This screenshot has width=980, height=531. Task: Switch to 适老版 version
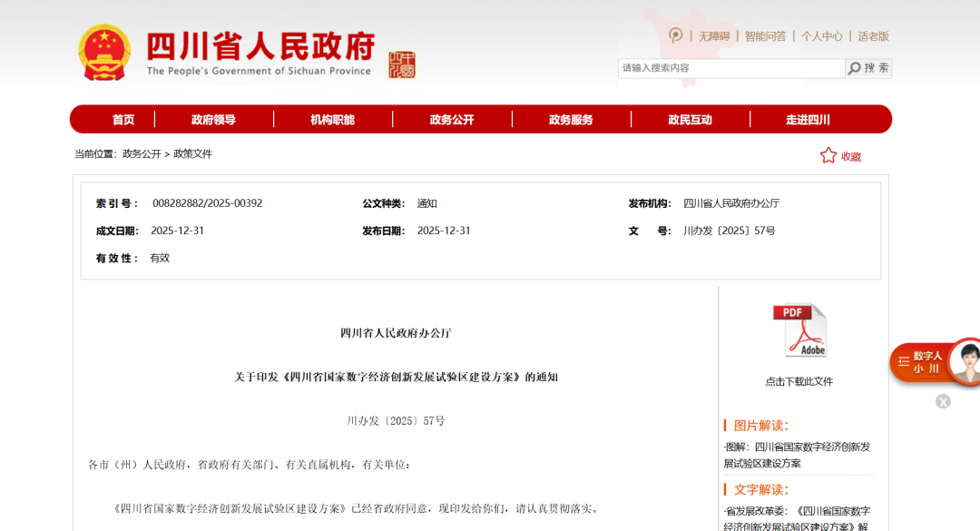click(873, 36)
